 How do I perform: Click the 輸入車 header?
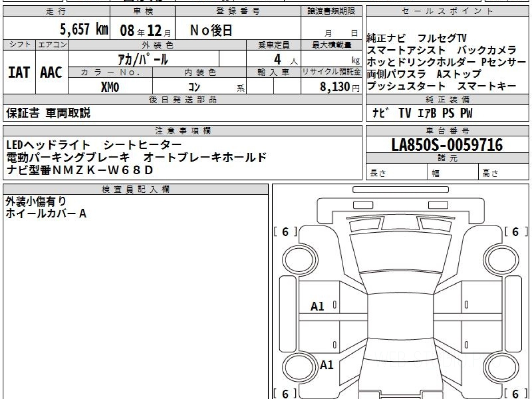(274, 72)
